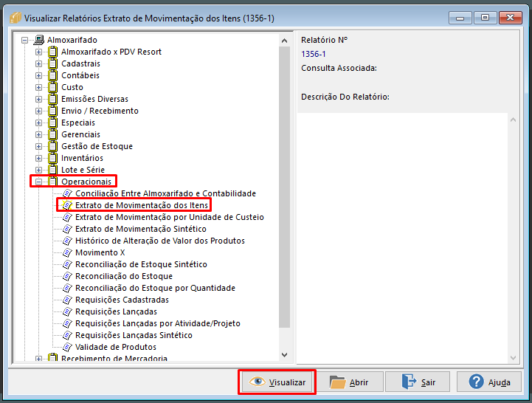
Task: Collapse the Almoxarifado root node
Action: (x=24, y=40)
